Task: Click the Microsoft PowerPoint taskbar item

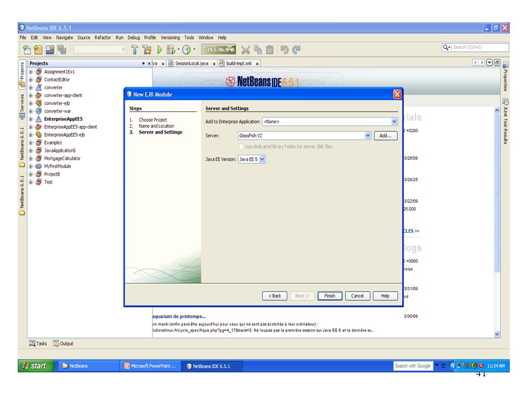Action: [x=150, y=366]
